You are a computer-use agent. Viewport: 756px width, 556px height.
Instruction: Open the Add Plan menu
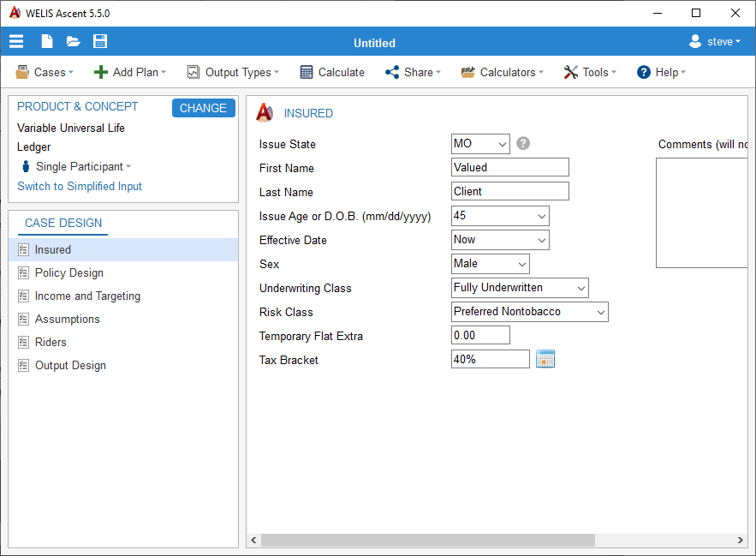coord(130,72)
